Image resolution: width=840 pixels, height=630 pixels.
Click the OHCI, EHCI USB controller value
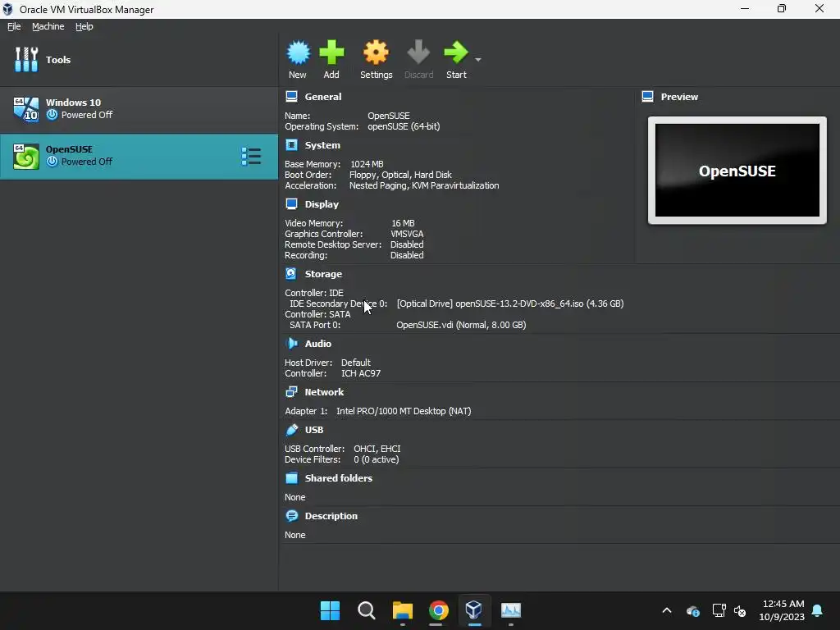click(x=377, y=449)
